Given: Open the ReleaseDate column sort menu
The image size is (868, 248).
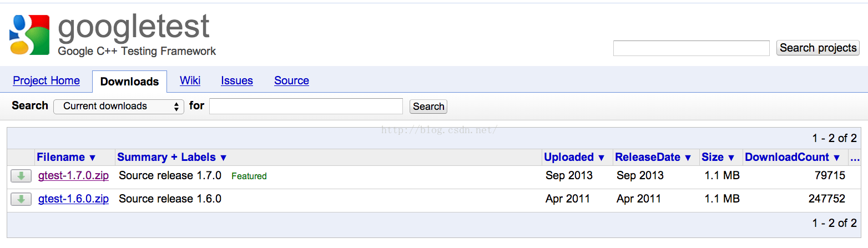Looking at the screenshot, I should coord(653,158).
